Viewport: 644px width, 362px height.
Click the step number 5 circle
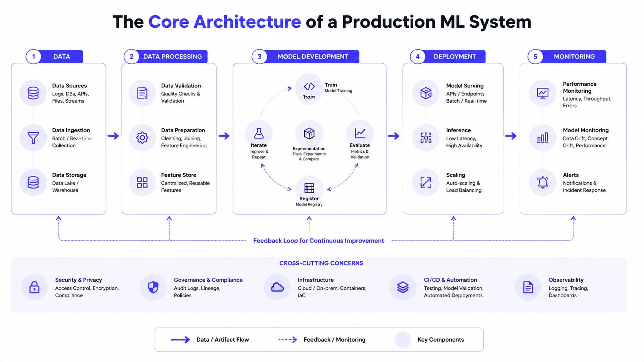coord(535,57)
